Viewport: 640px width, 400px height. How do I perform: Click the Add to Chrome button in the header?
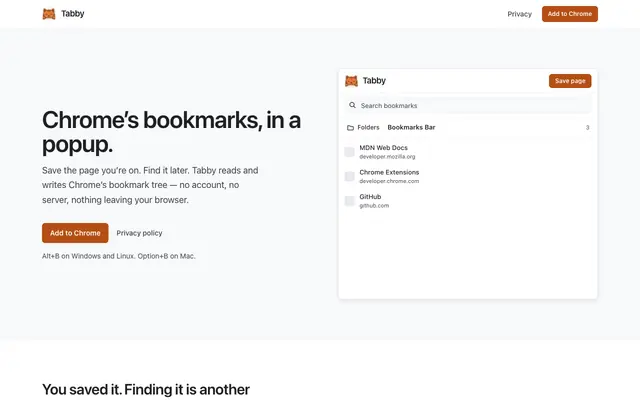click(x=570, y=14)
